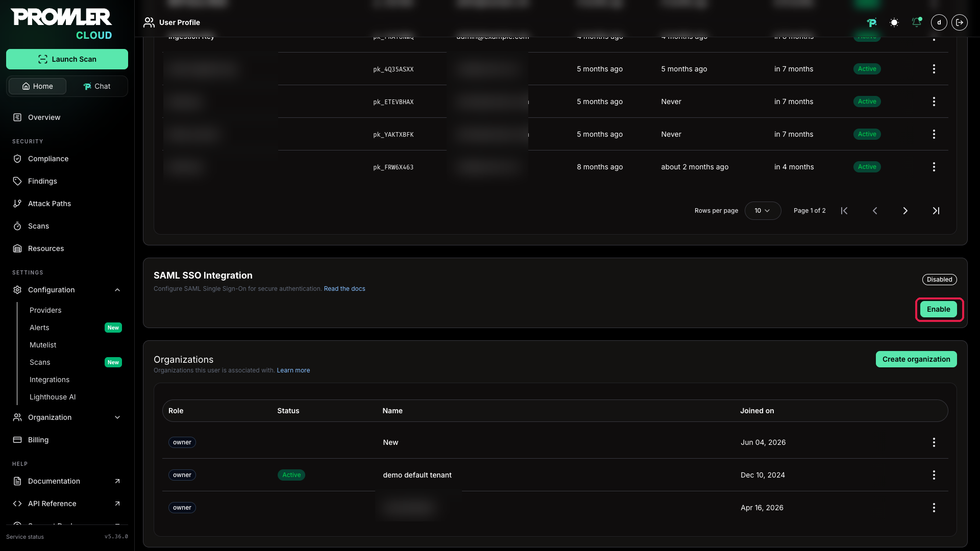Viewport: 980px width, 551px height.
Task: Open user avatar 'd' menu
Action: [x=939, y=22]
